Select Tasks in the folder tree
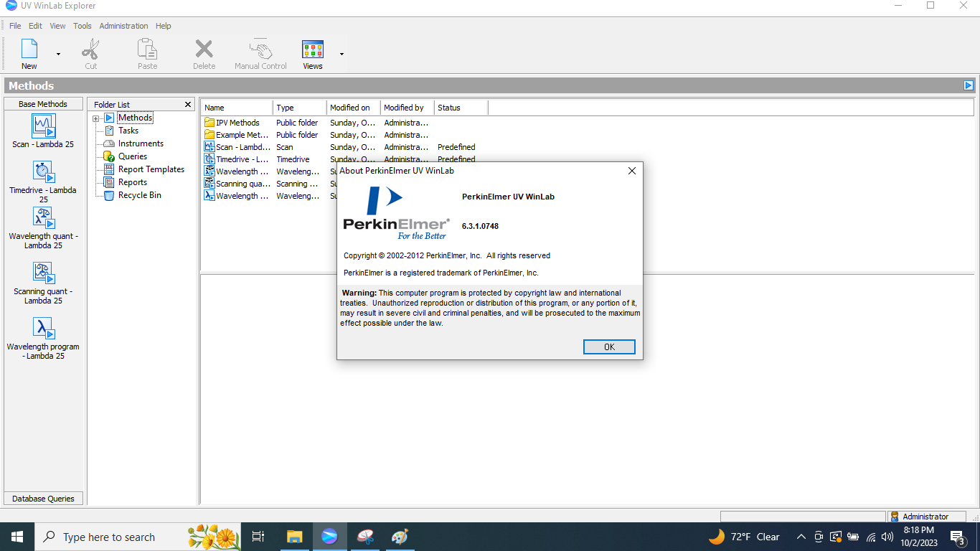Image resolution: width=980 pixels, height=551 pixels. click(x=128, y=131)
